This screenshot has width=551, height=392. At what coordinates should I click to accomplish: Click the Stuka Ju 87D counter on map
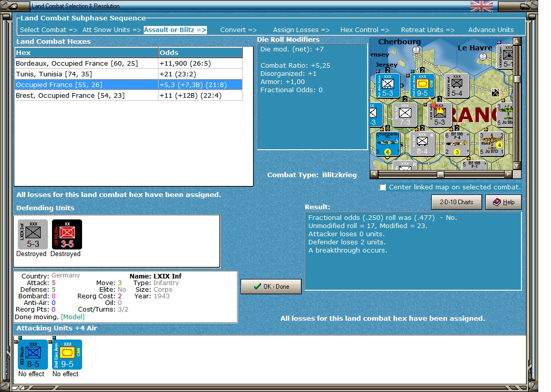[491, 144]
